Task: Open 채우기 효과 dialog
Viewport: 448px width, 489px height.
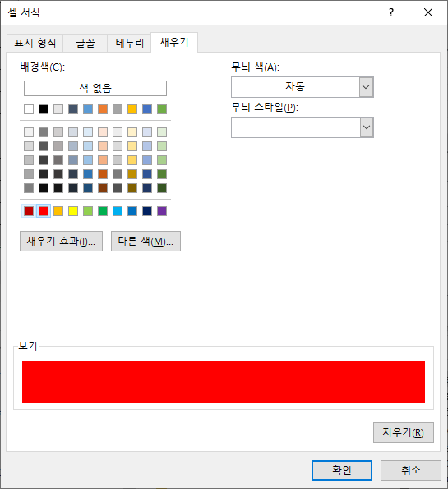Action: tap(61, 241)
